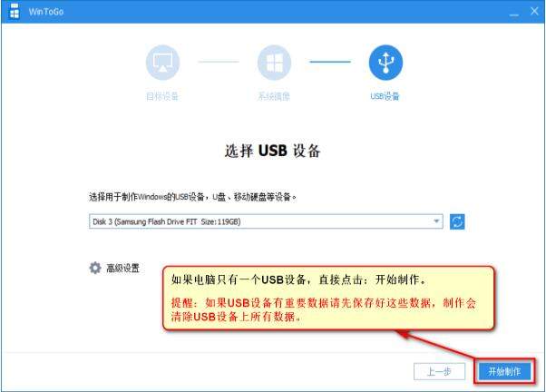
Task: Click the WinToGo app logo
Action: pos(15,12)
